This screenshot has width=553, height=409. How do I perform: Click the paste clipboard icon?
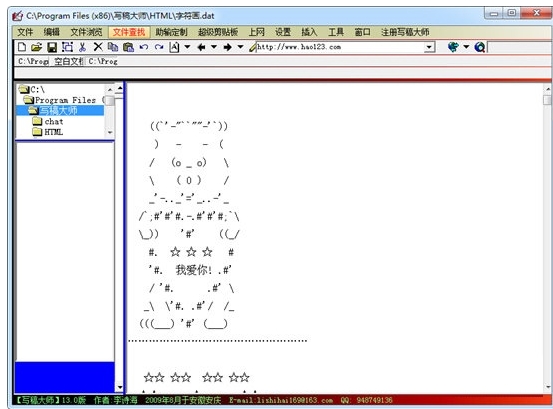128,47
